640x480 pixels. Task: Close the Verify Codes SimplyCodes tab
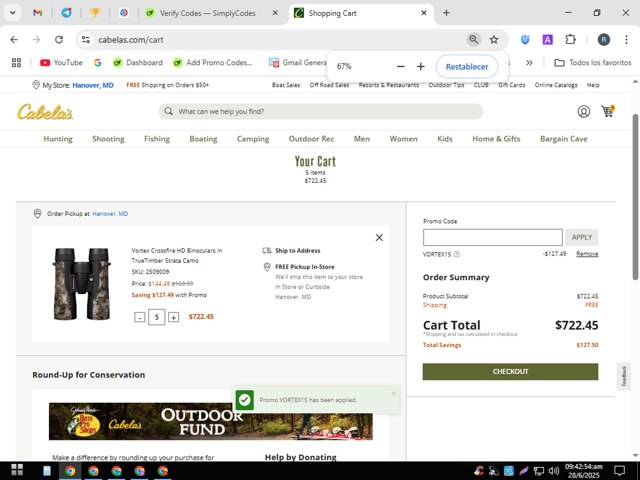[275, 13]
